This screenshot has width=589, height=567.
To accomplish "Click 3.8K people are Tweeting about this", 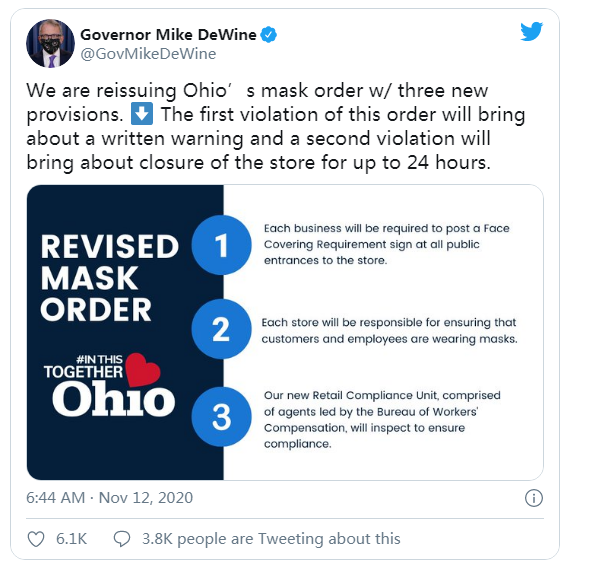I will pos(271,538).
